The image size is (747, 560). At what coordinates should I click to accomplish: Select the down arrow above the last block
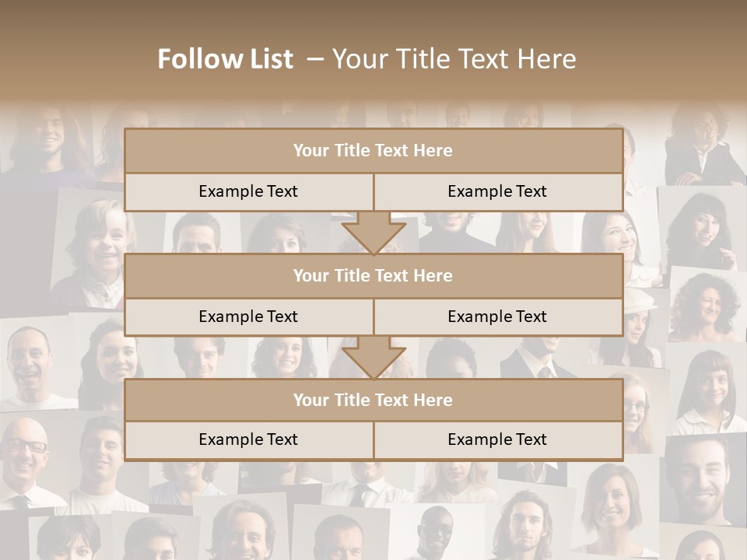point(373,358)
